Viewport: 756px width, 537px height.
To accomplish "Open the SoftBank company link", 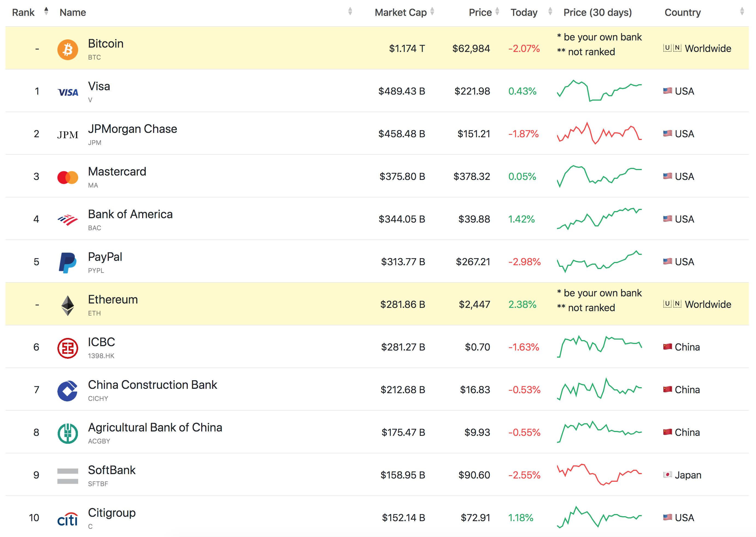I will 112,470.
